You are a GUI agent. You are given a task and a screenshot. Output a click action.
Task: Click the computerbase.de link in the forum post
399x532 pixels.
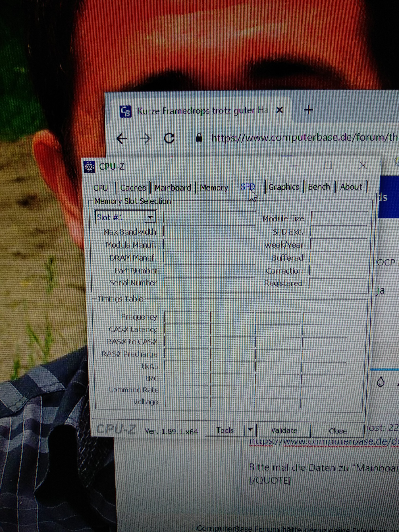click(x=324, y=442)
